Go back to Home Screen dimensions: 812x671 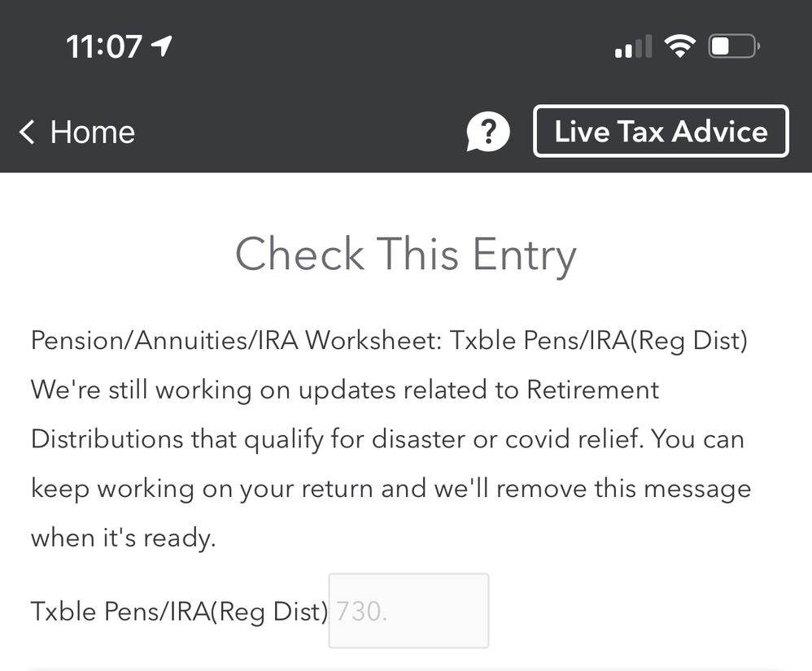tap(92, 132)
